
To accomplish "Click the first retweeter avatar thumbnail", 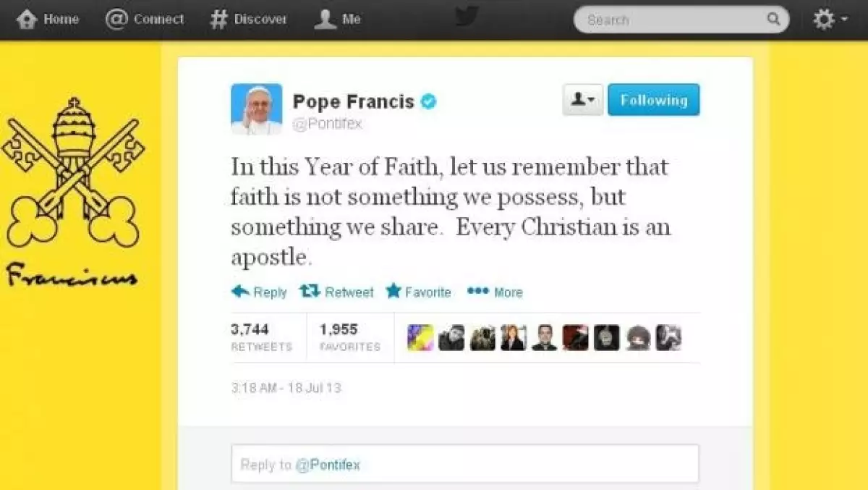I will point(420,337).
